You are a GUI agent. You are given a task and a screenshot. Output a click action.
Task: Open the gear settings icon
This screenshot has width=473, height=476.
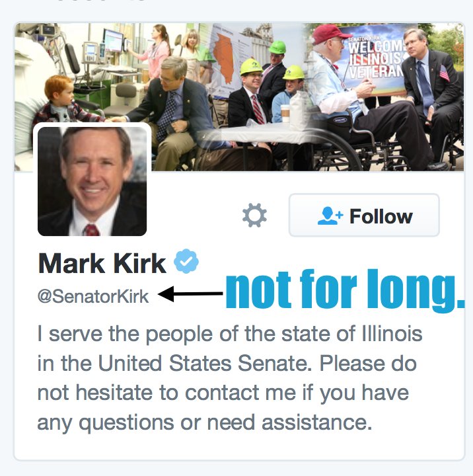pos(254,216)
